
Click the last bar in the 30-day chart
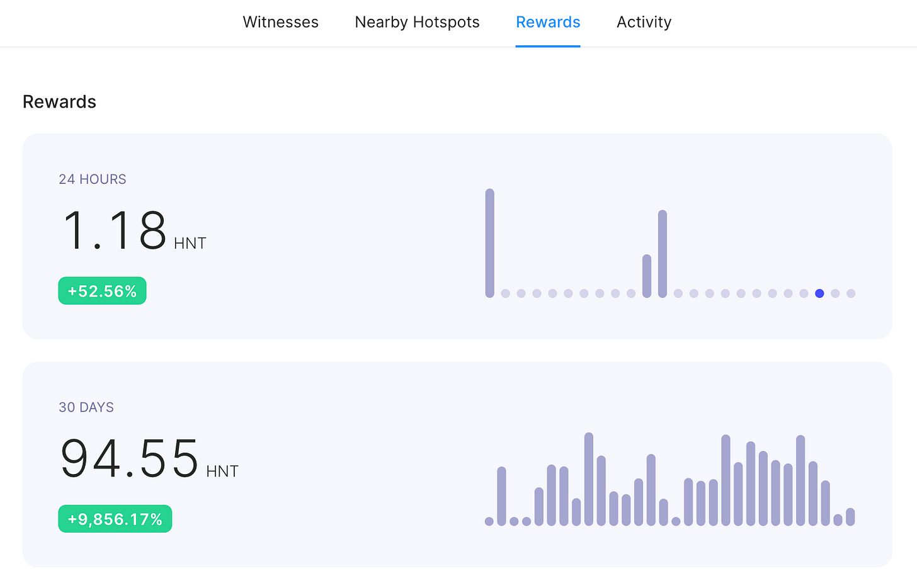pyautogui.click(x=850, y=517)
